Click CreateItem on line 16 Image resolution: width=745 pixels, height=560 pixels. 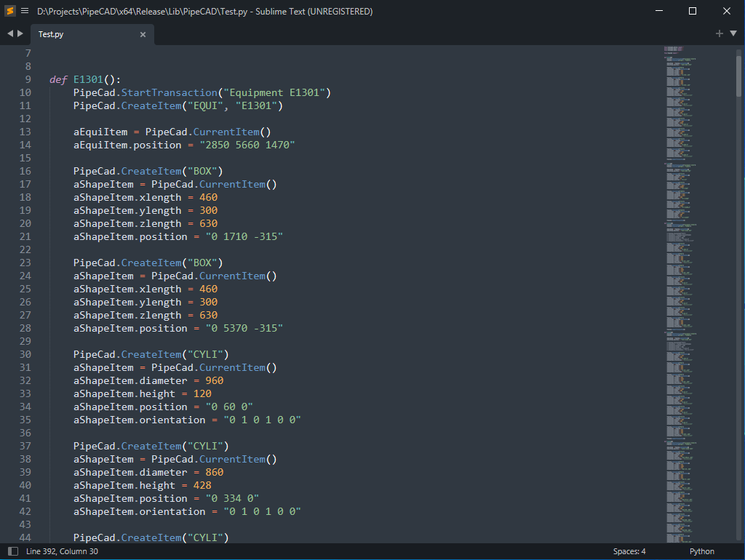(151, 171)
